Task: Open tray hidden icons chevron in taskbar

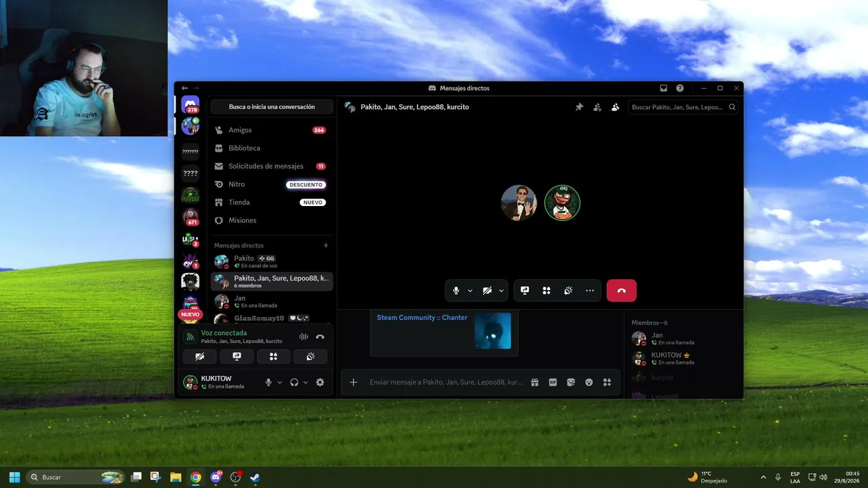Action: [x=764, y=477]
